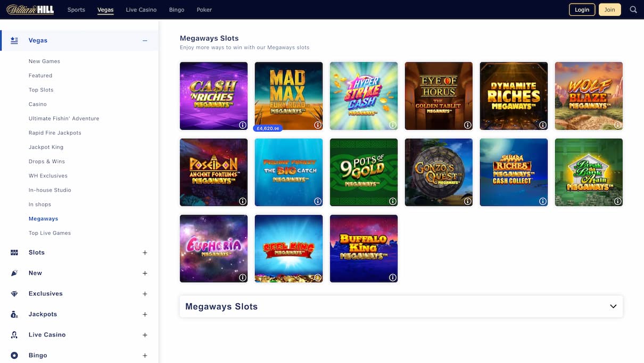Viewport: 644px width, 363px height.
Task: Click the £4,620.96 jackpot badge
Action: coord(269,128)
